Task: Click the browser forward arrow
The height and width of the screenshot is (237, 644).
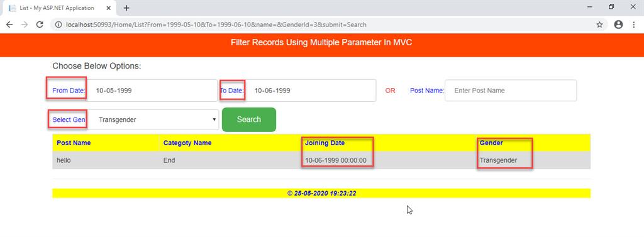Action: [25, 25]
